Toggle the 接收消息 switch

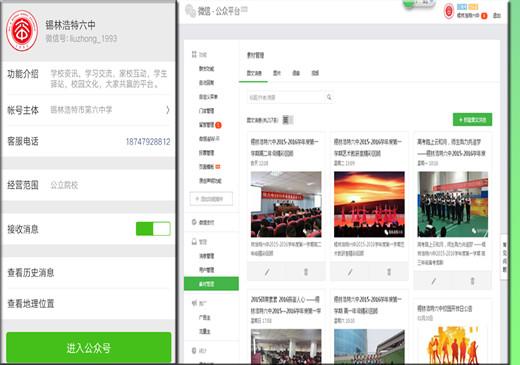[153, 229]
